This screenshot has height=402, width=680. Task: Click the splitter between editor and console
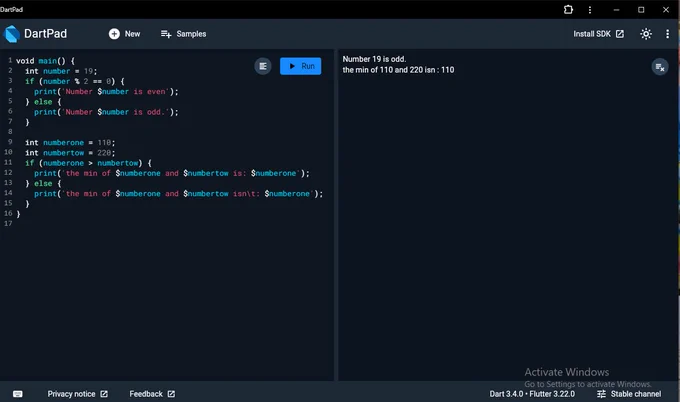pyautogui.click(x=336, y=215)
